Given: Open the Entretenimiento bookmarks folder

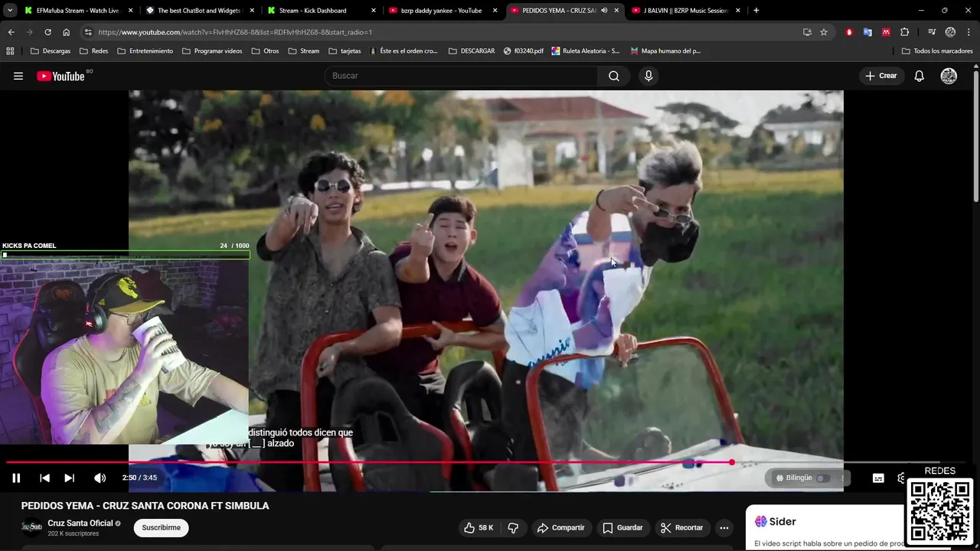Looking at the screenshot, I should [145, 51].
